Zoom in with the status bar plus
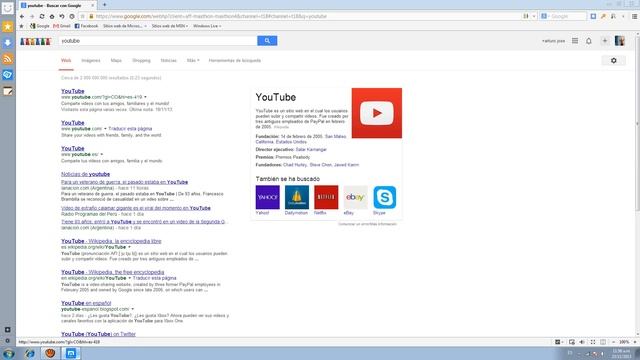Screen dimensions: 640x360 pyautogui.click(x=635, y=342)
